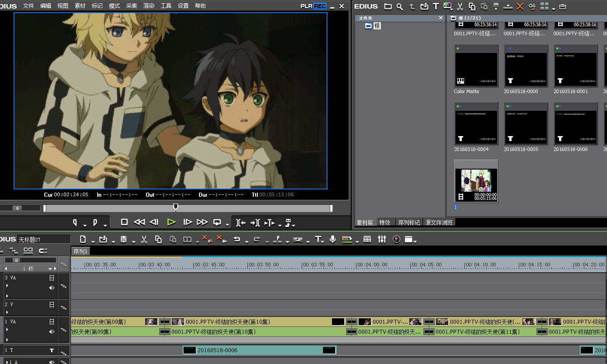Open the vectorscope color wheel icon

click(x=397, y=239)
